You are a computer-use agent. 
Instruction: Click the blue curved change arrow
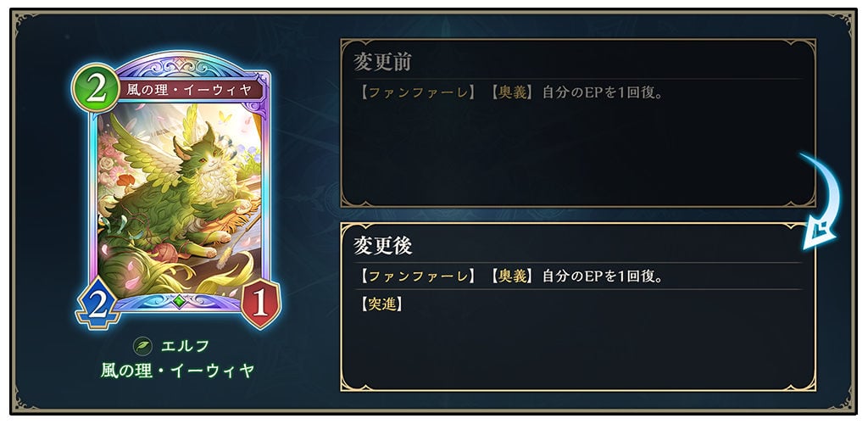point(821,202)
